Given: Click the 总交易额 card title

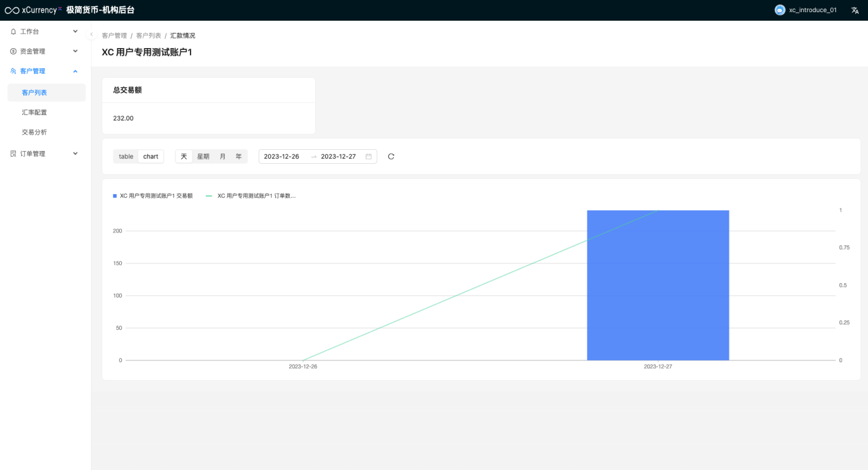Looking at the screenshot, I should 127,90.
